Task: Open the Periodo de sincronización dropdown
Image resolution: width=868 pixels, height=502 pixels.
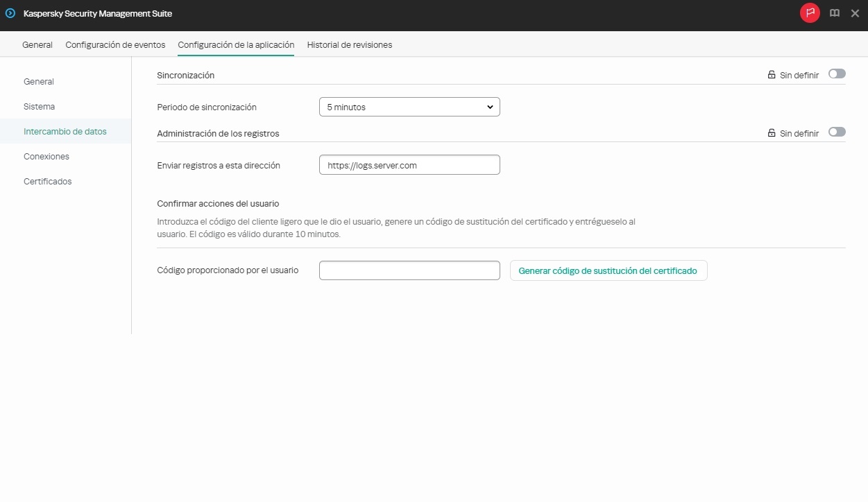Action: tap(409, 107)
